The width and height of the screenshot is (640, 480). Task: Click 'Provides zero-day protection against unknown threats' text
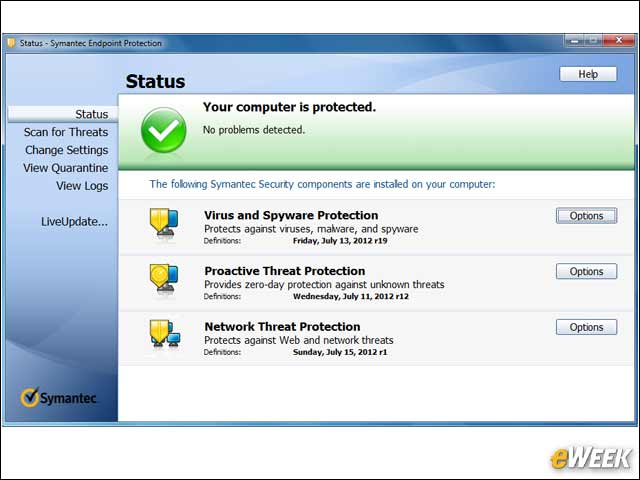[324, 284]
